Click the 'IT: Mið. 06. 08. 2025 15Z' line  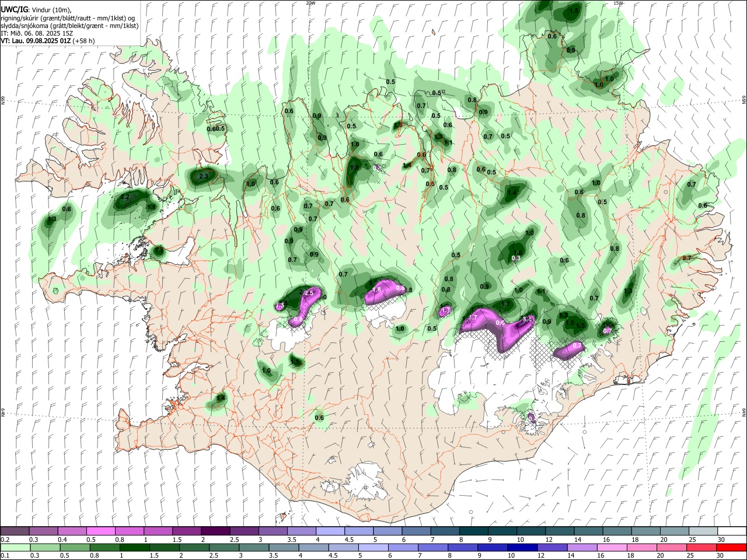pyautogui.click(x=37, y=33)
